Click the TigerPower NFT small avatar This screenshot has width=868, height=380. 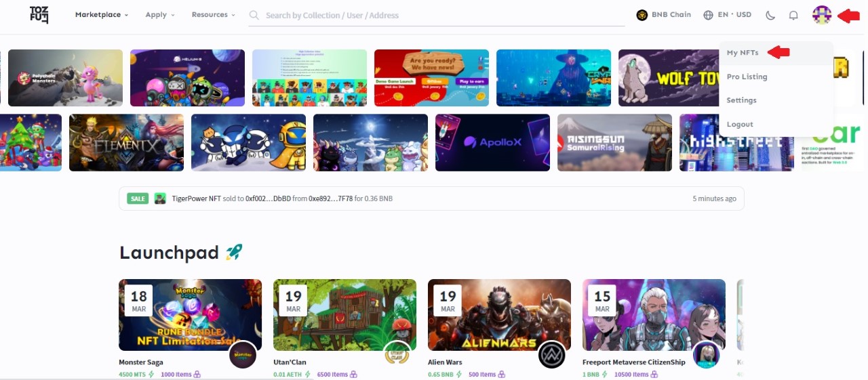[x=160, y=198]
